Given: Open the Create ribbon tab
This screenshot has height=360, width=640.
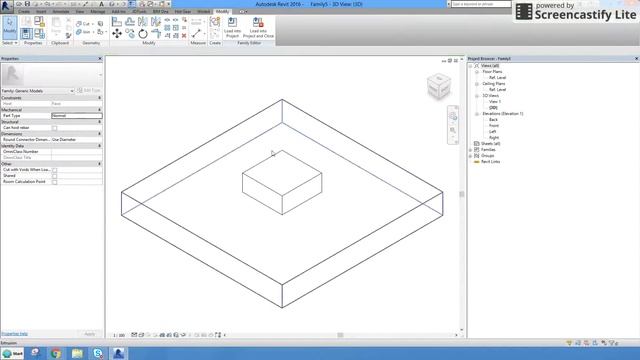Looking at the screenshot, I should click(x=24, y=11).
